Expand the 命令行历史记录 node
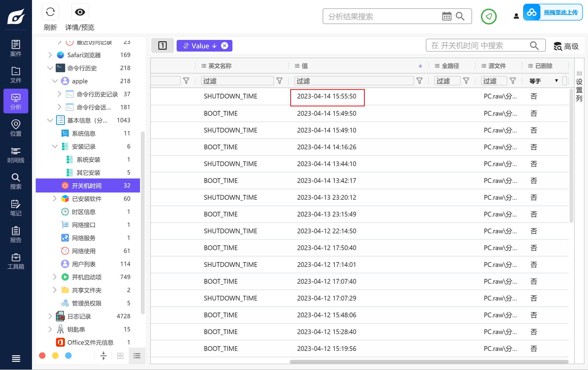 59,94
